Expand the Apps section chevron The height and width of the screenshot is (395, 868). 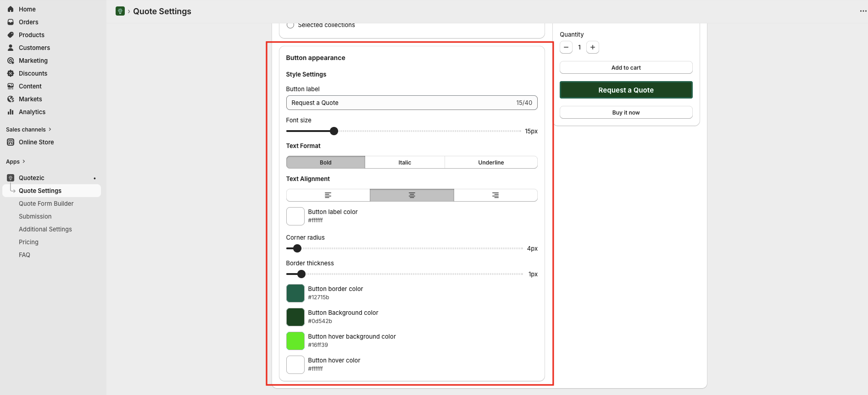24,161
